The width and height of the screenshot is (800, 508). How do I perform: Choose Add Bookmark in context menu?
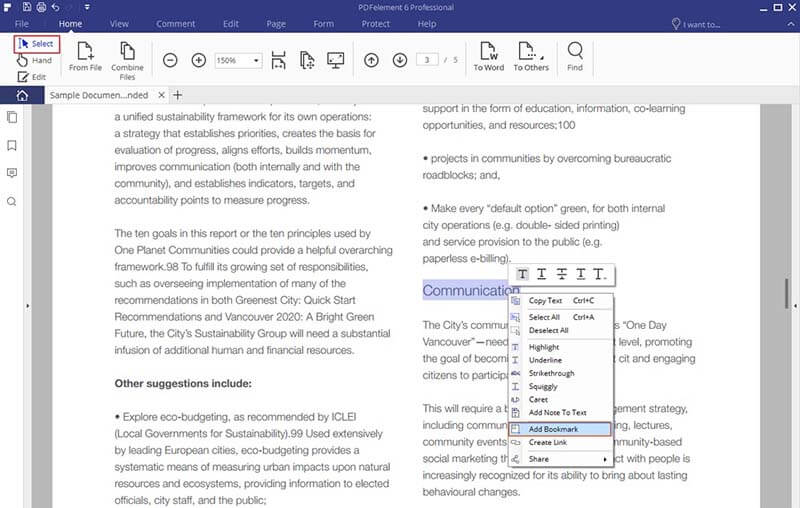tap(560, 429)
